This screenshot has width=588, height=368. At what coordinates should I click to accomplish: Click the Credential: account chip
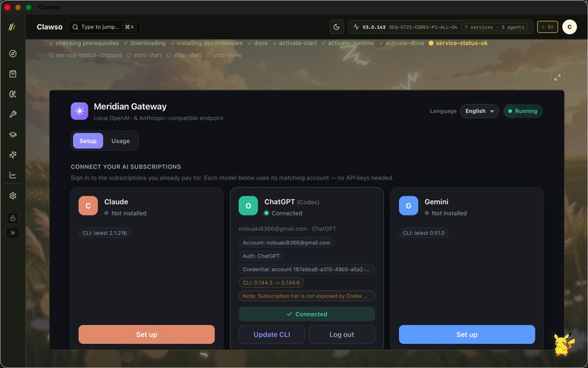pyautogui.click(x=306, y=269)
